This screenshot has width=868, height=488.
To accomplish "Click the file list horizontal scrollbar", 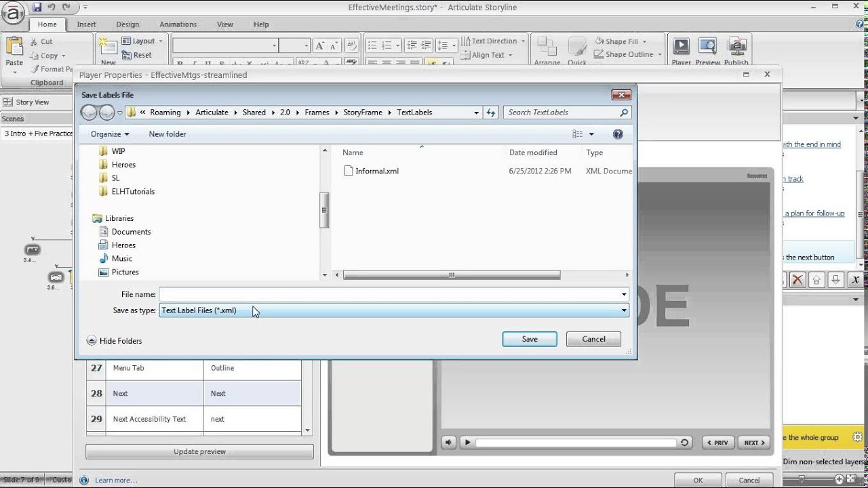I will coord(452,275).
